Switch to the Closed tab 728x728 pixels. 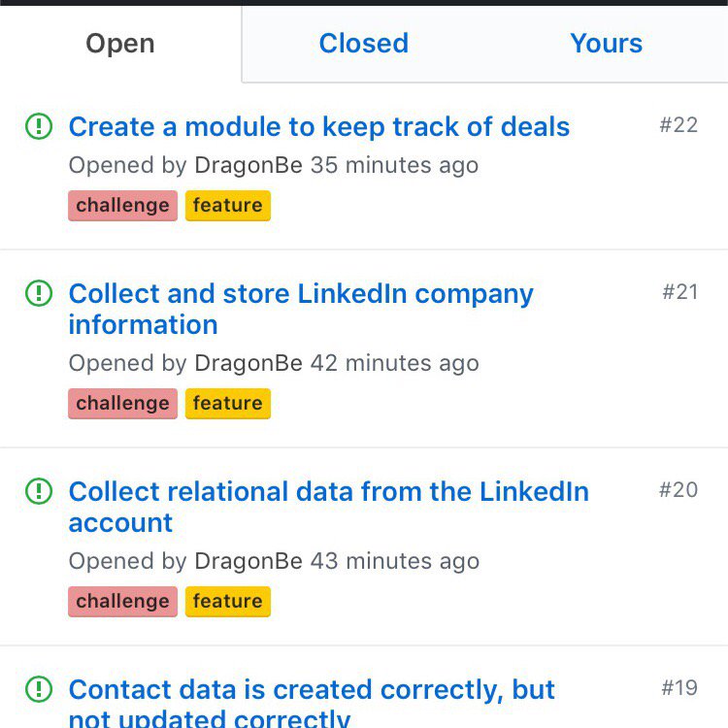pyautogui.click(x=363, y=44)
